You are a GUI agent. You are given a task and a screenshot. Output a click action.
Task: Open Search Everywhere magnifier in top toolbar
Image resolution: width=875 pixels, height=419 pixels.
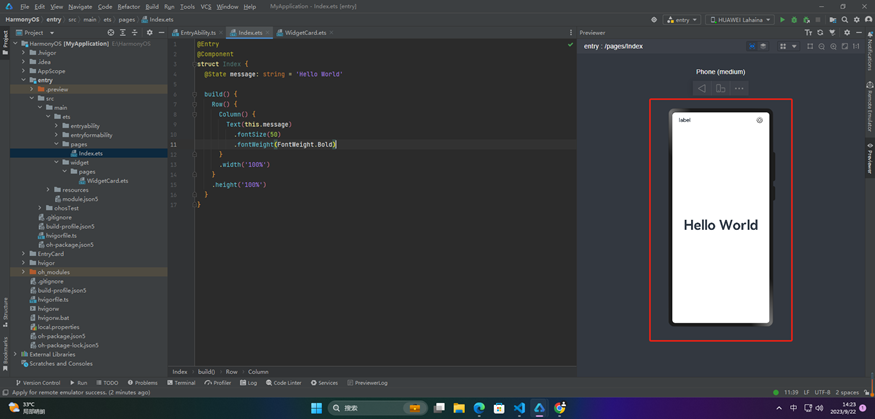pos(845,20)
